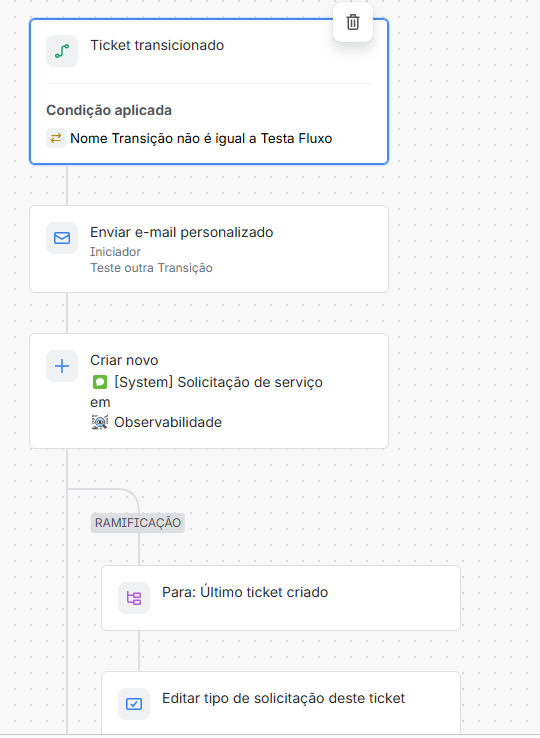
Task: Click the purple branch icon
Action: point(134,598)
